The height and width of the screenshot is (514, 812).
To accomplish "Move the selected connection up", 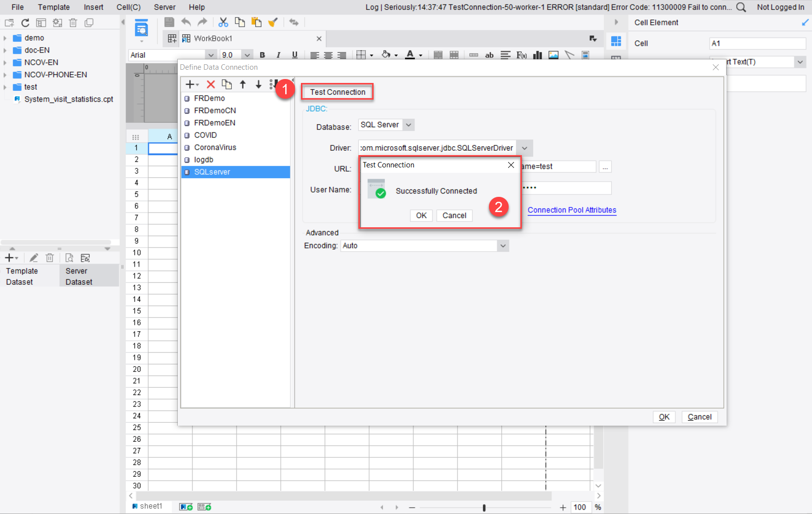I will (x=243, y=84).
